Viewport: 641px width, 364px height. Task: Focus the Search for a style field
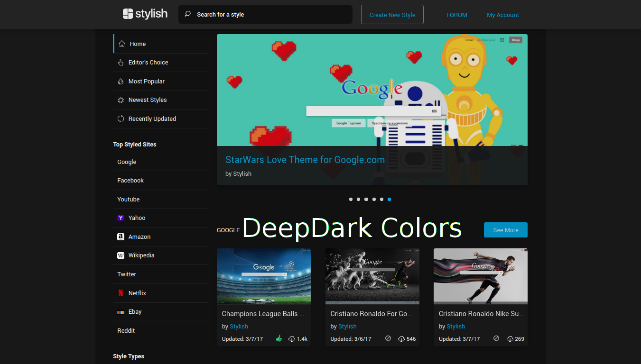pos(265,14)
